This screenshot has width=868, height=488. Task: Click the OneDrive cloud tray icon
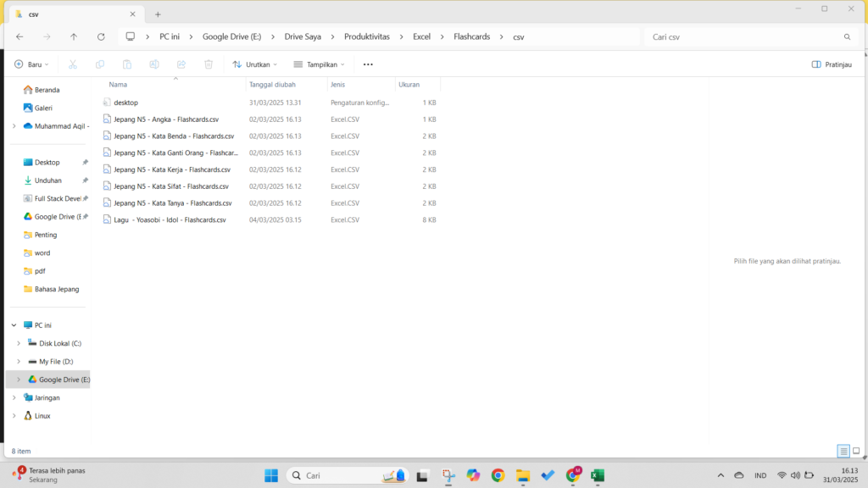(x=739, y=475)
